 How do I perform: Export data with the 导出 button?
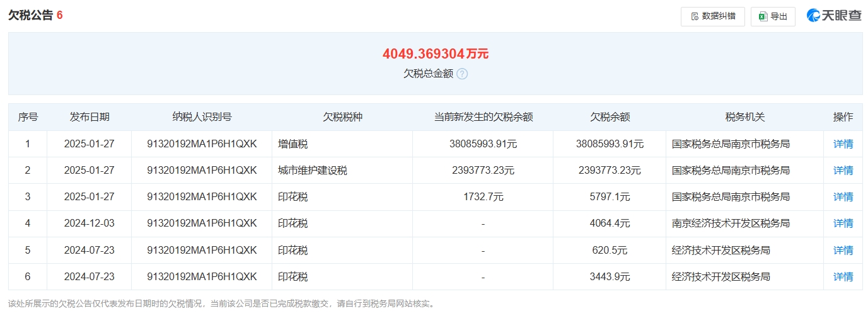click(773, 16)
